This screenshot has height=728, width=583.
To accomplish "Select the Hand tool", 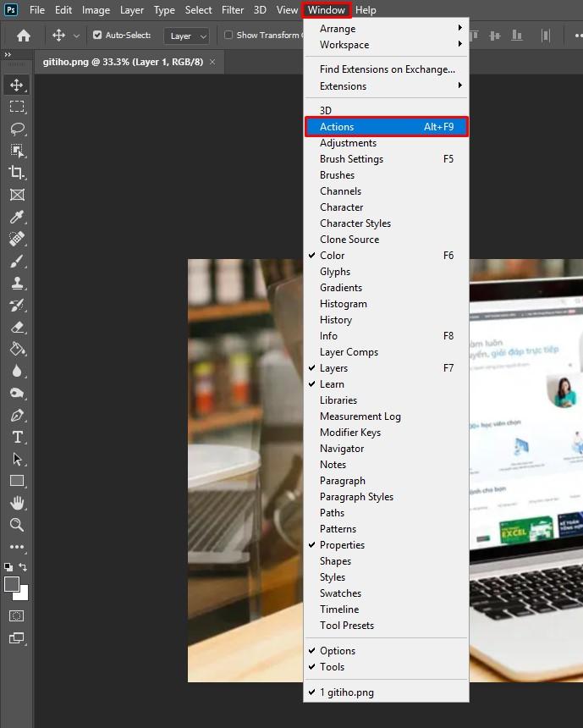I will click(x=17, y=503).
